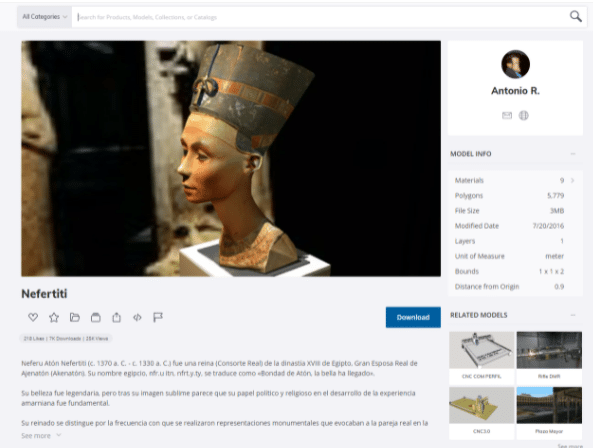This screenshot has height=448, width=593.
Task: Open the Plaza Mayor related model
Action: [x=549, y=412]
